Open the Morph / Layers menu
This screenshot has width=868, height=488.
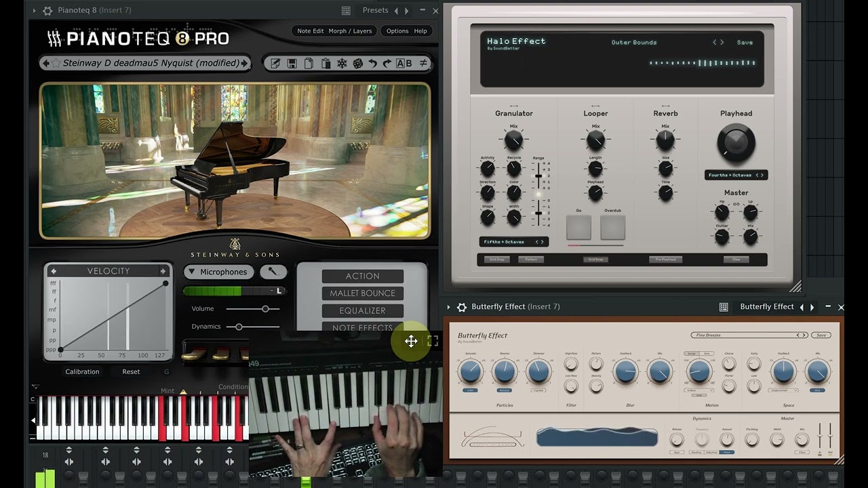click(x=350, y=30)
